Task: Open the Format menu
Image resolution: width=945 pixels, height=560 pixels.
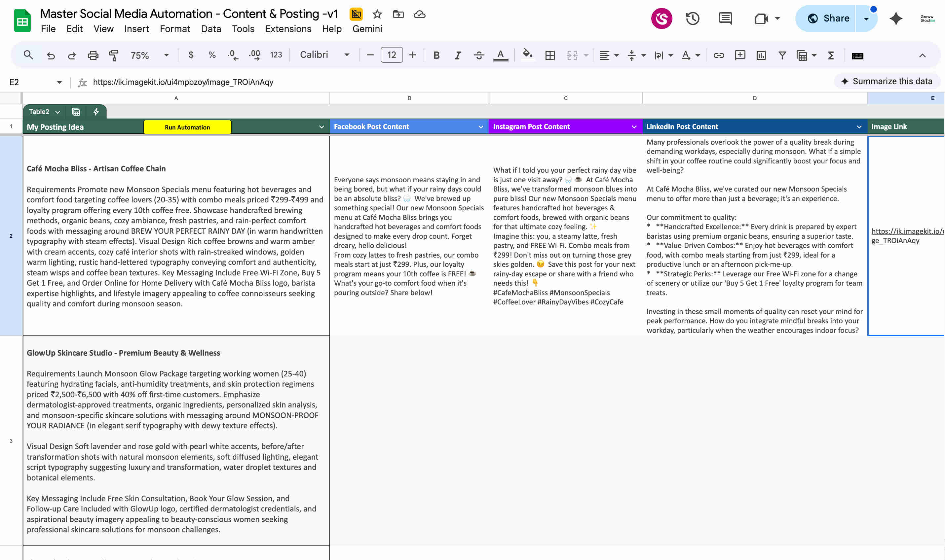Action: click(175, 29)
